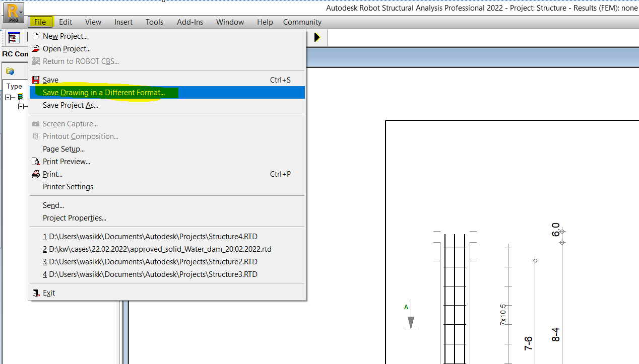Open recent file Structure4.RTD

151,236
